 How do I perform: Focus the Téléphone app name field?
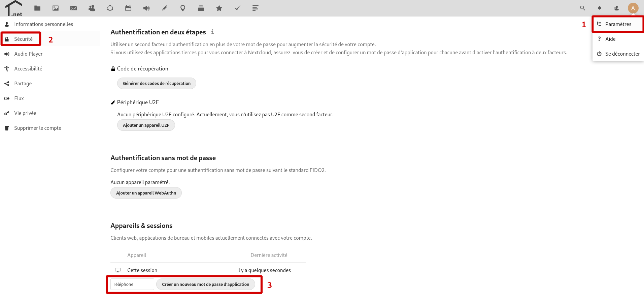pos(132,284)
